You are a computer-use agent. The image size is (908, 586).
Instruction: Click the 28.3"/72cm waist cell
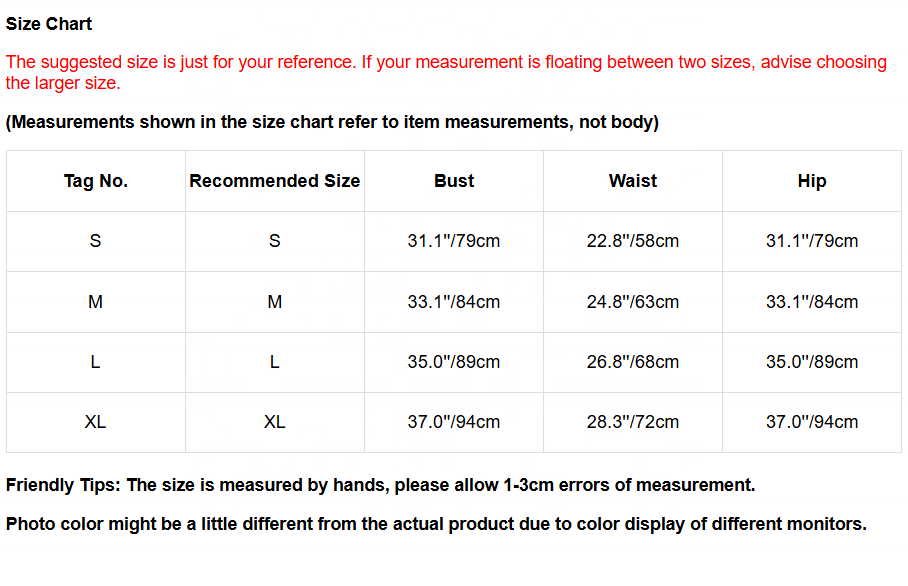(x=633, y=422)
